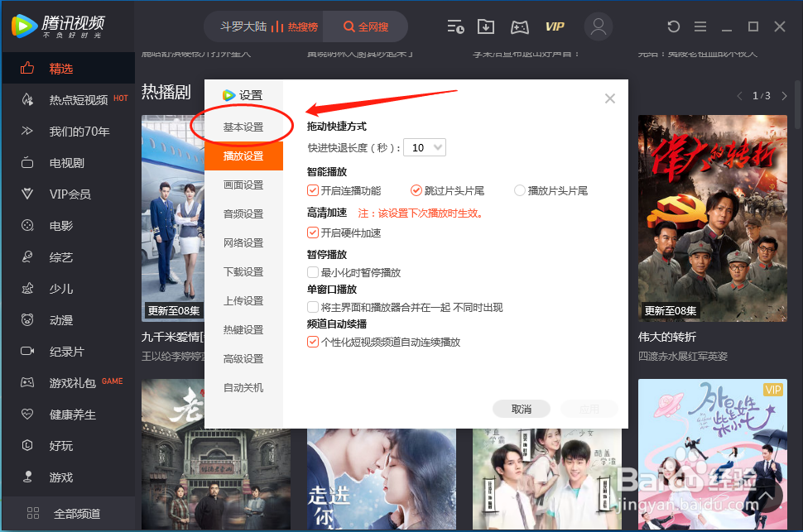Open 综艺 channel in sidebar
The image size is (803, 532).
coord(69,257)
